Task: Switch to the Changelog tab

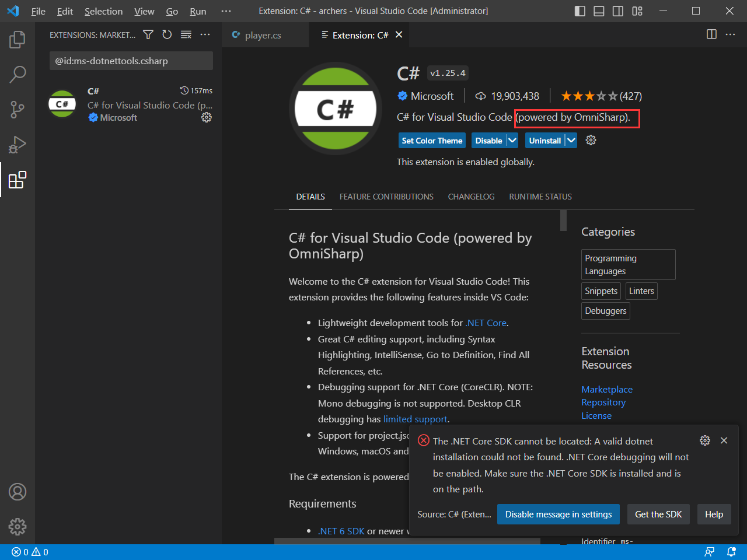Action: (x=471, y=197)
